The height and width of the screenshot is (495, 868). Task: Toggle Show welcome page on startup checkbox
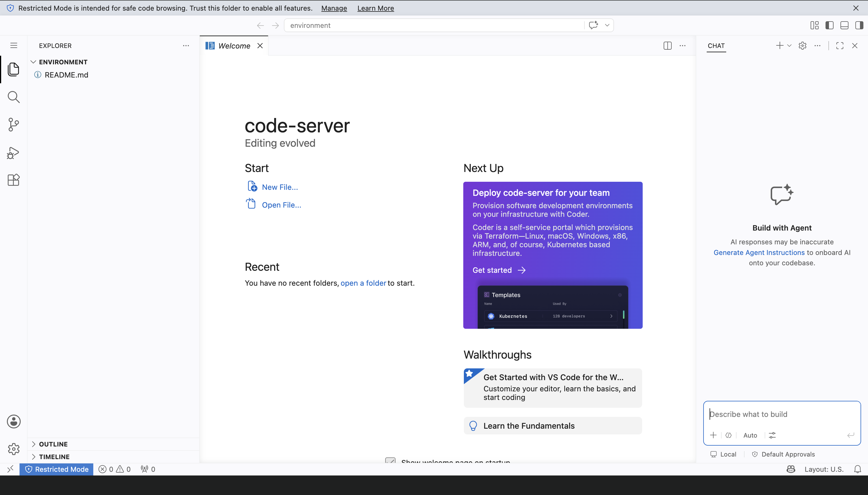click(x=390, y=461)
